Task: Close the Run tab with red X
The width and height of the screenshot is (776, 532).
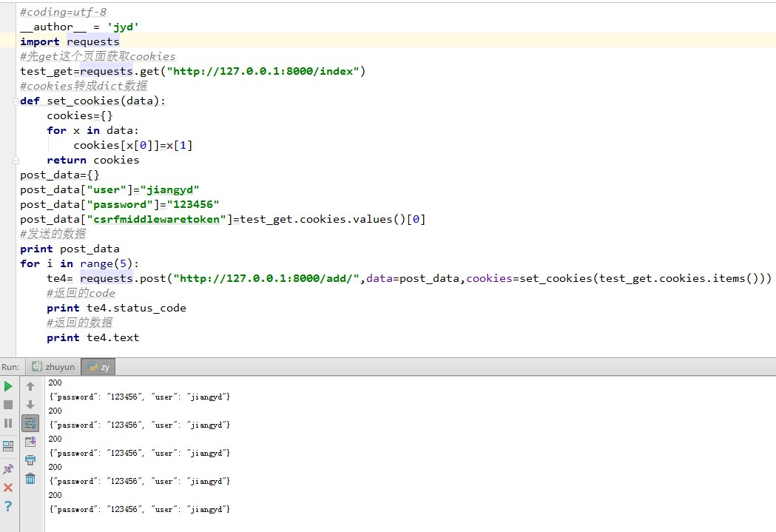Action: pos(8,488)
